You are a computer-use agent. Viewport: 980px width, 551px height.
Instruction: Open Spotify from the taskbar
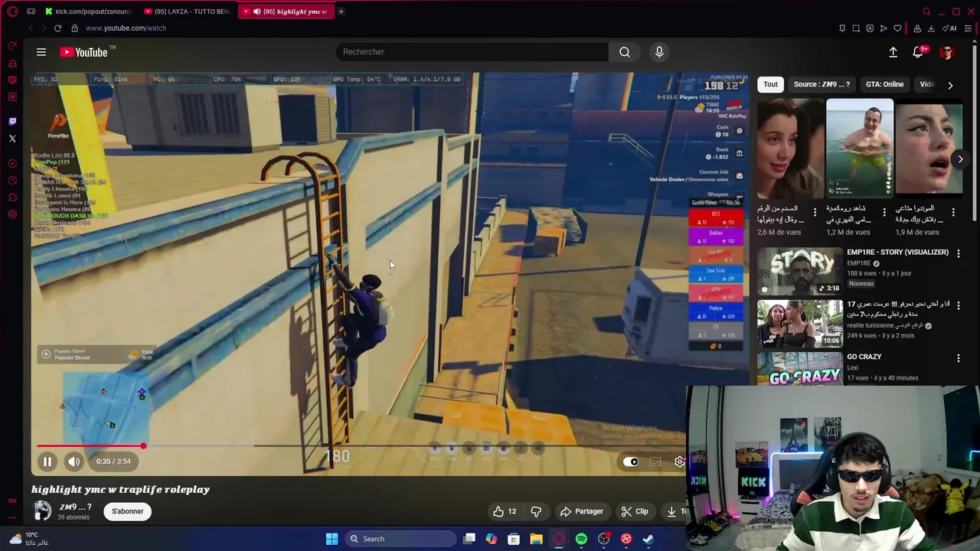(581, 539)
